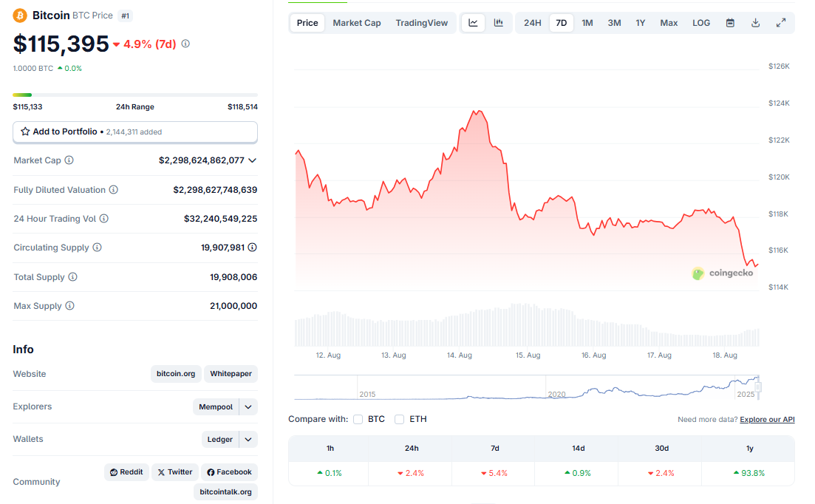
Task: Open Explorers dropdown arrow next to Mempool
Action: tap(248, 407)
